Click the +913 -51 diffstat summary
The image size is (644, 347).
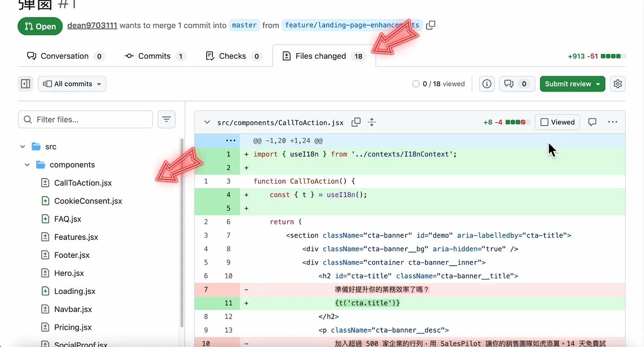click(x=597, y=56)
